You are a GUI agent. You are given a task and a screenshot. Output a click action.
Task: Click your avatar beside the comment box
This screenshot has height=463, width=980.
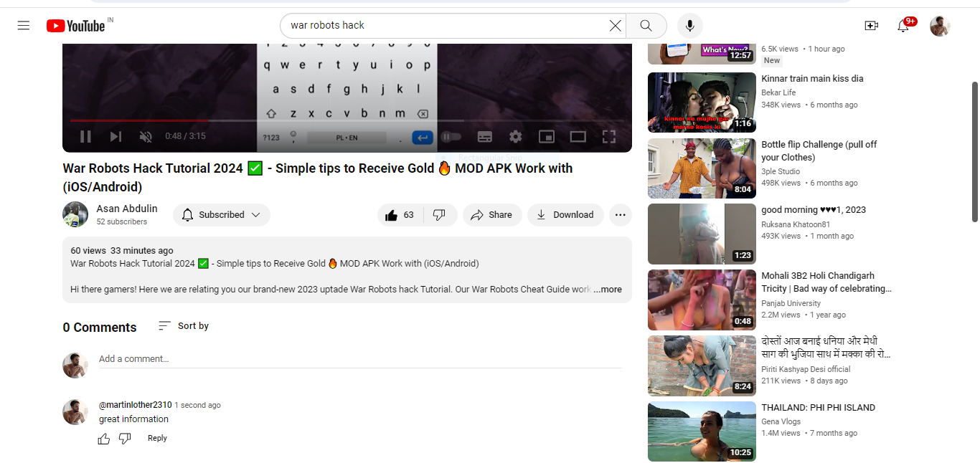(x=75, y=366)
